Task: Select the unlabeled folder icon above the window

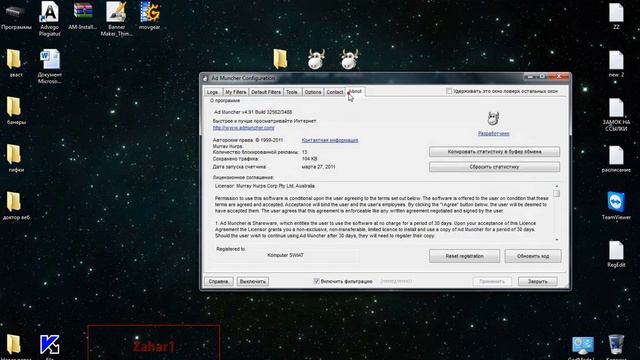Action: [x=280, y=59]
